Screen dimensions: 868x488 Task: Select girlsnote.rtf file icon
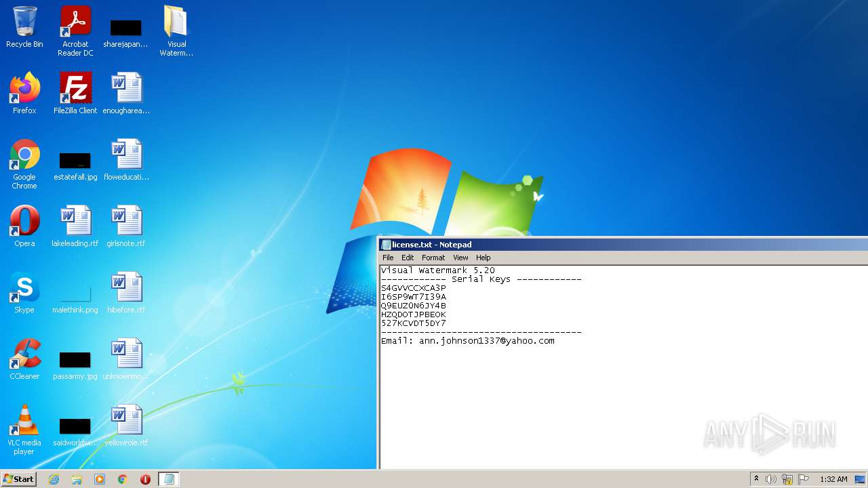[x=126, y=226]
